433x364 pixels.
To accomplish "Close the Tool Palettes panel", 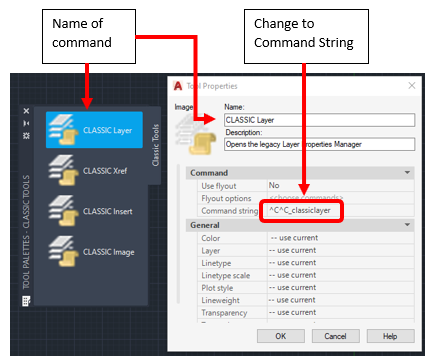I will point(26,111).
